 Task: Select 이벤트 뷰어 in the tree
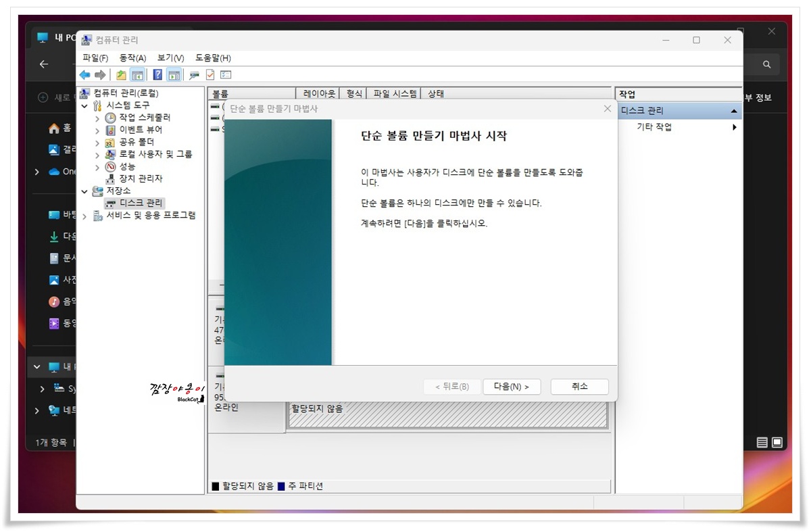[x=141, y=130]
